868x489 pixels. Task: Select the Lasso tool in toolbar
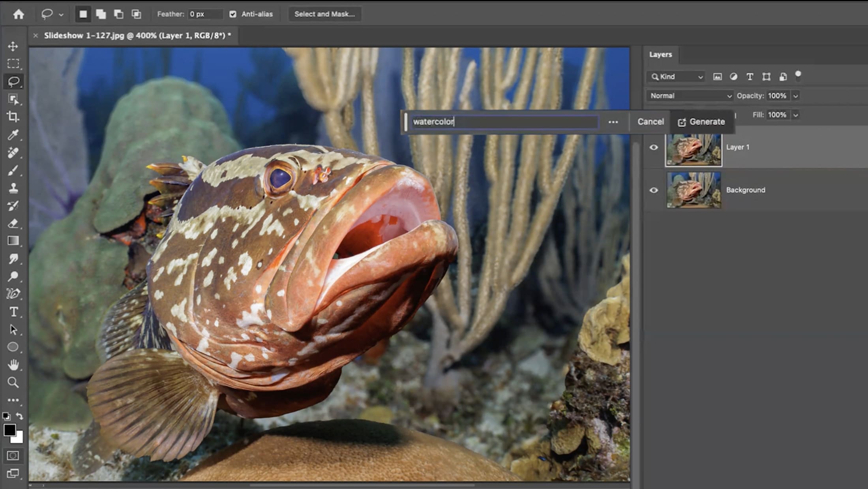(13, 81)
